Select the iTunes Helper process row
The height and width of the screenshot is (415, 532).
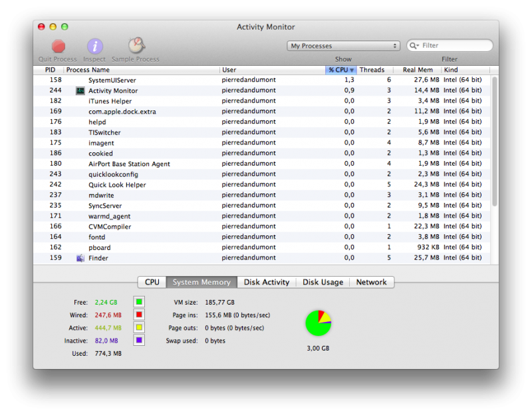coord(262,101)
